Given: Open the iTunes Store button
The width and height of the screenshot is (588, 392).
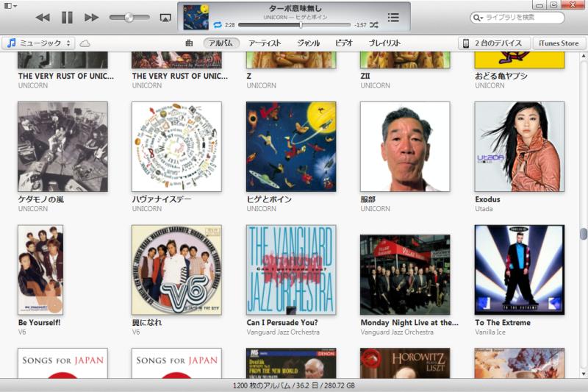Looking at the screenshot, I should pos(559,43).
